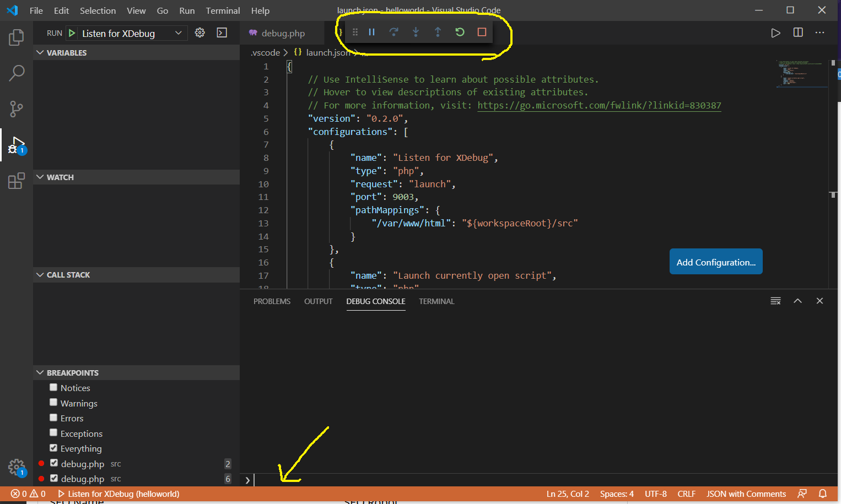This screenshot has height=504, width=841.
Task: Click the Add Configuration button
Action: coord(716,262)
